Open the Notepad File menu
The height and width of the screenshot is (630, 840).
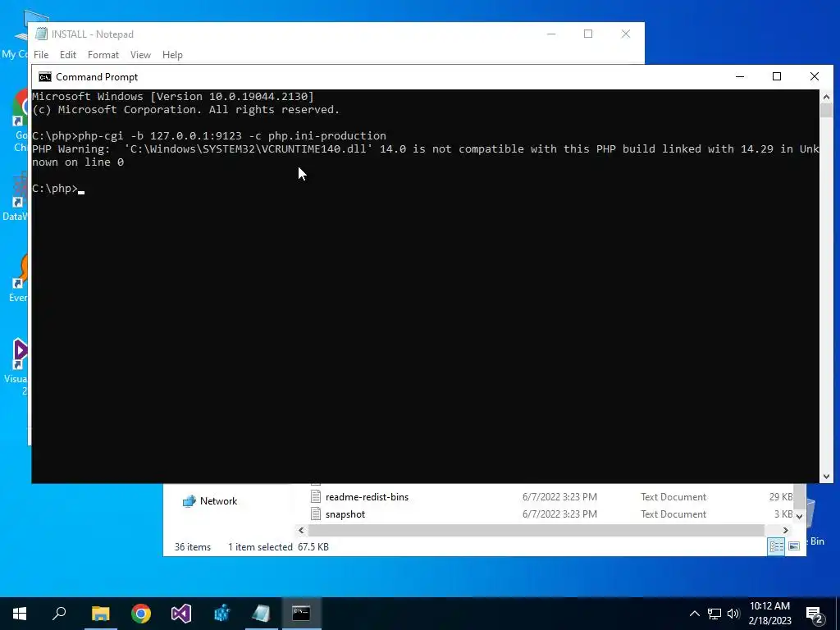tap(41, 55)
